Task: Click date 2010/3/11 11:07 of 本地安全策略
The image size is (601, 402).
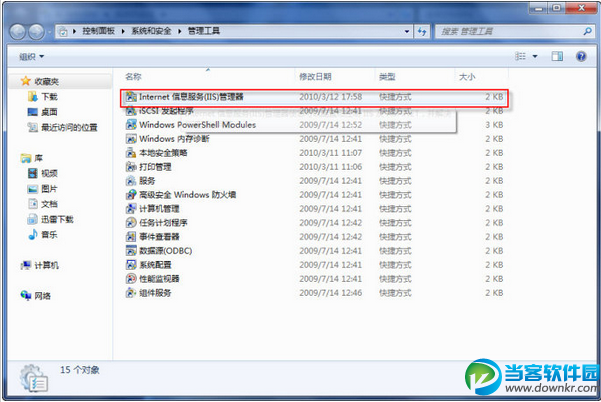Action: click(330, 153)
